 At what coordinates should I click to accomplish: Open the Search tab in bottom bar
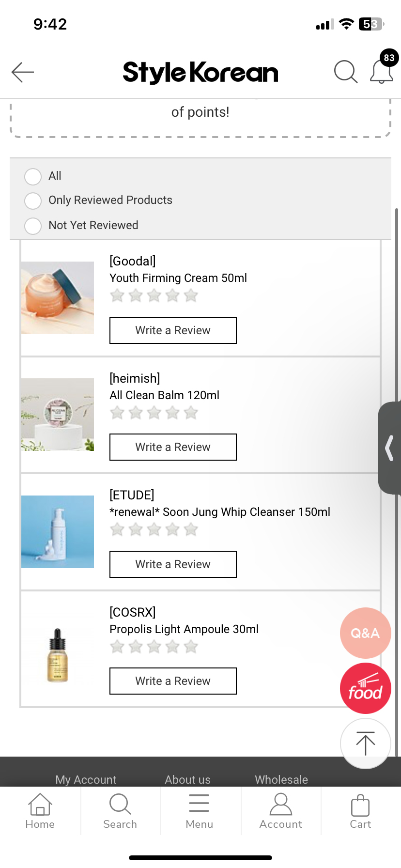tap(120, 811)
